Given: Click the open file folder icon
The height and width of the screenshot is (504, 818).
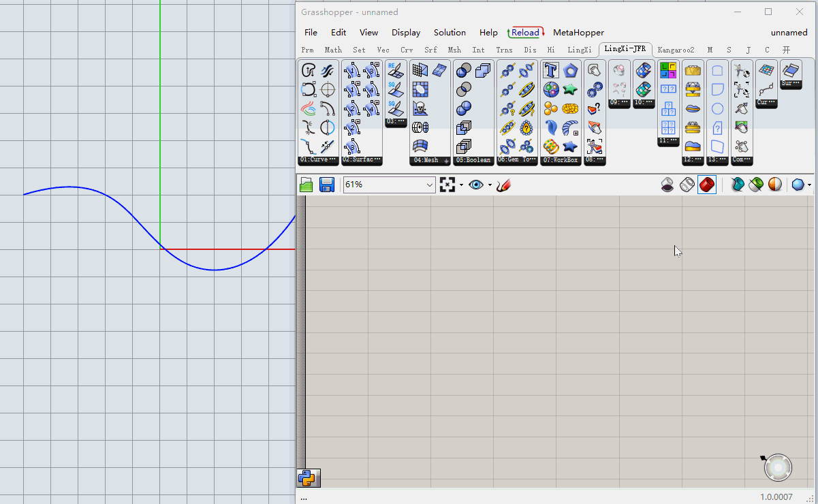Looking at the screenshot, I should (306, 185).
